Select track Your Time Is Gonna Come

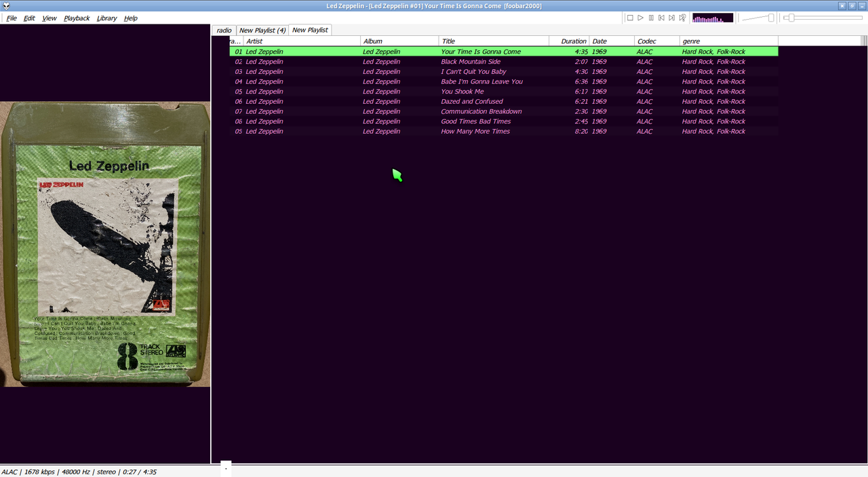coord(504,52)
